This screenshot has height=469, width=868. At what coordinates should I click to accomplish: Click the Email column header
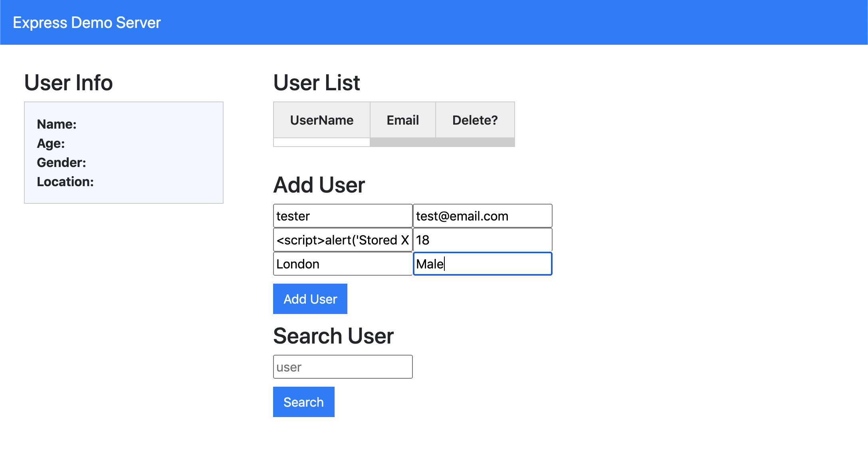click(x=403, y=120)
